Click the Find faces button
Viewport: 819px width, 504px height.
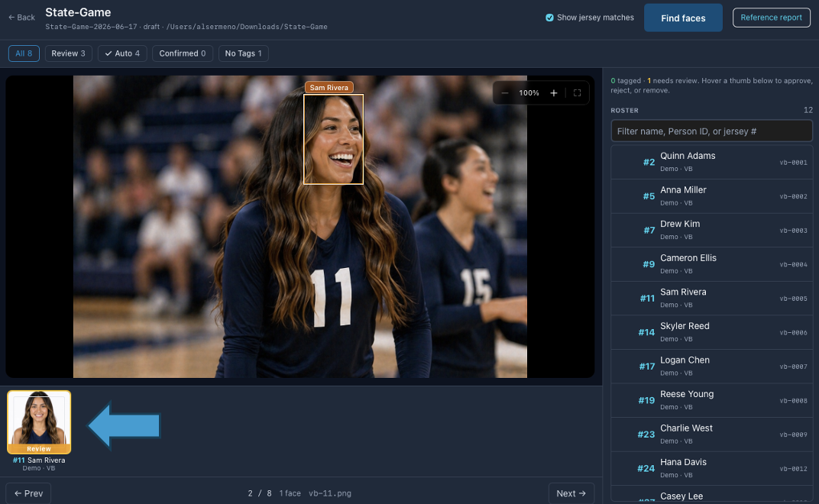[683, 18]
